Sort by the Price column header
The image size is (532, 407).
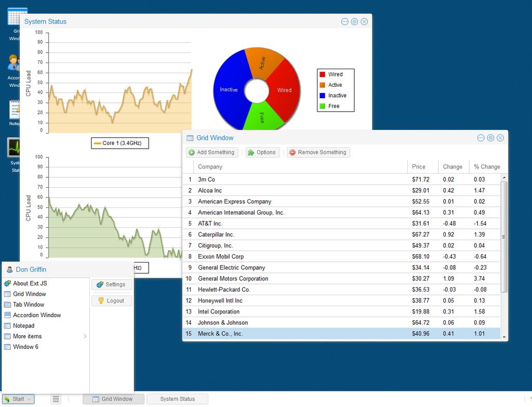click(423, 167)
